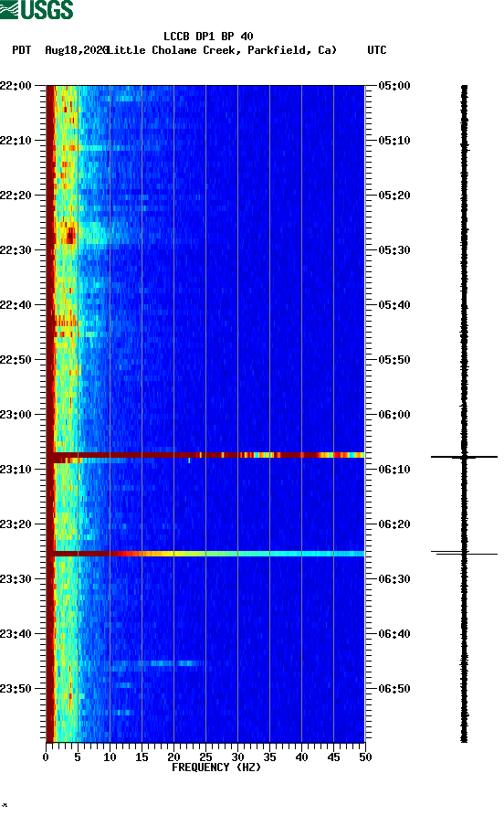
Task: Select the title text 'LCCB DP1 BP 40'
Action: click(208, 37)
